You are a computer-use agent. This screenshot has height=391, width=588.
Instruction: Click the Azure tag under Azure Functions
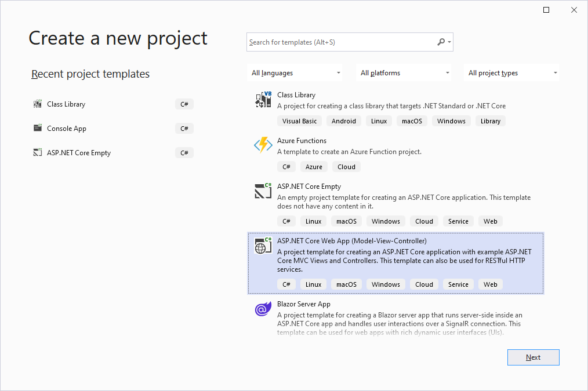(314, 167)
